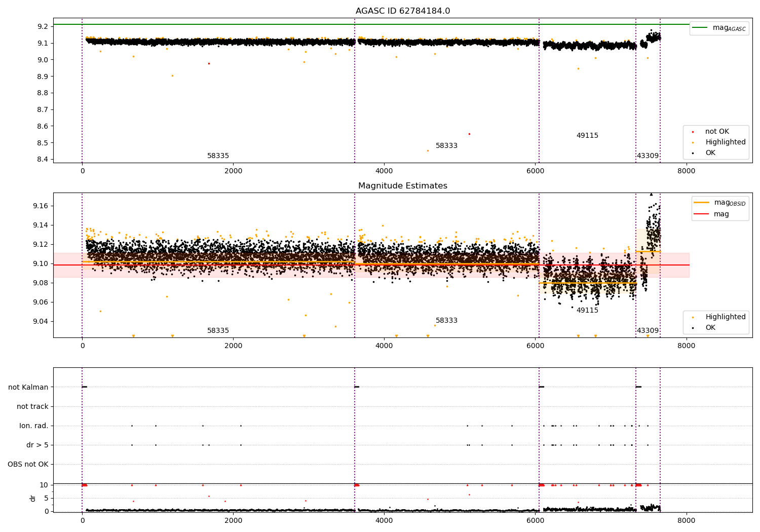The width and height of the screenshot is (760, 532).
Task: Click the 9.2 y-axis tick in top panel
Action: [x=43, y=26]
